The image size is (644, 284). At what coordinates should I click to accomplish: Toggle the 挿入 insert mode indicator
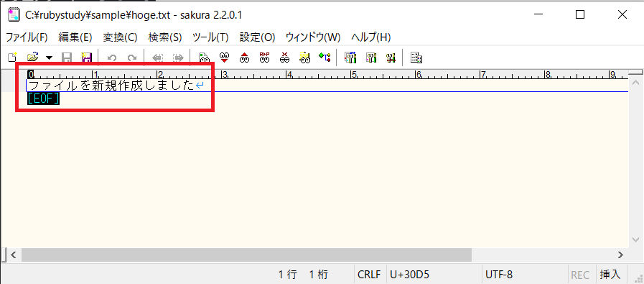pos(610,275)
